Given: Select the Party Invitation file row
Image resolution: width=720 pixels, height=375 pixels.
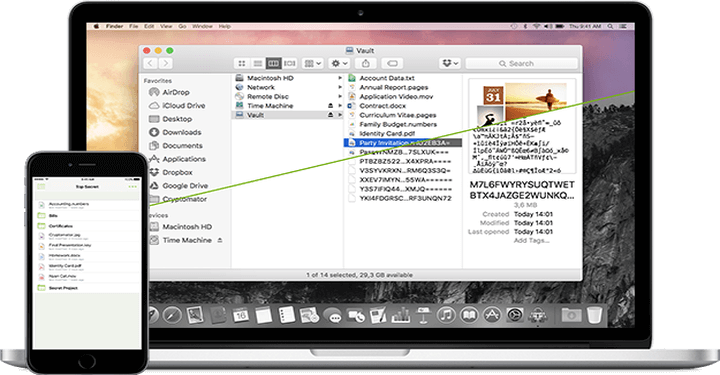Looking at the screenshot, I should pyautogui.click(x=403, y=143).
